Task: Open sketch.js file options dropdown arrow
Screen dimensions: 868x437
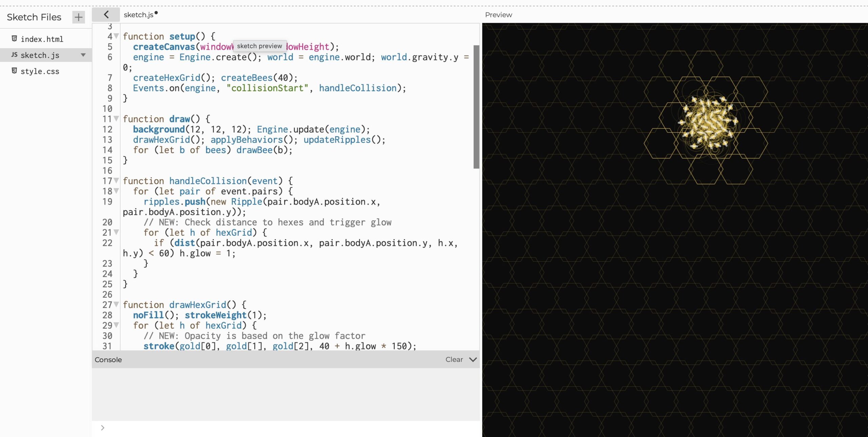Action: pyautogui.click(x=83, y=55)
